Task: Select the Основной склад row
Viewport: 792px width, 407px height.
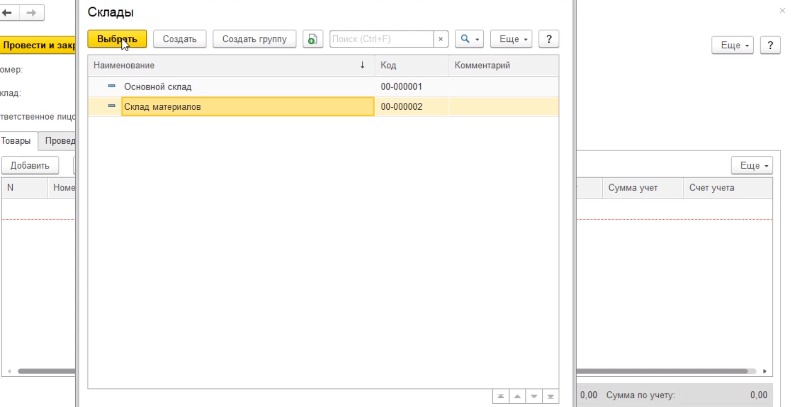Action: [157, 87]
